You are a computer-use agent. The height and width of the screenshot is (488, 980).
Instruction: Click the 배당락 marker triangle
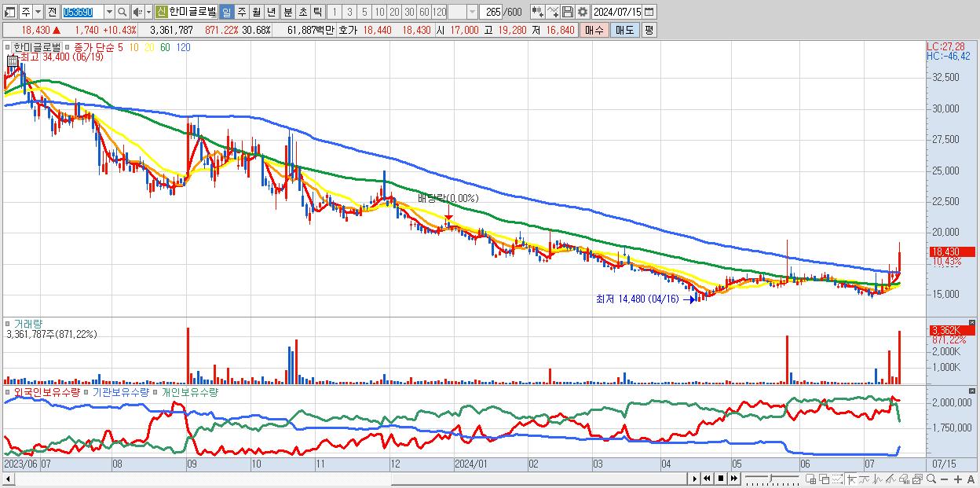[448, 217]
